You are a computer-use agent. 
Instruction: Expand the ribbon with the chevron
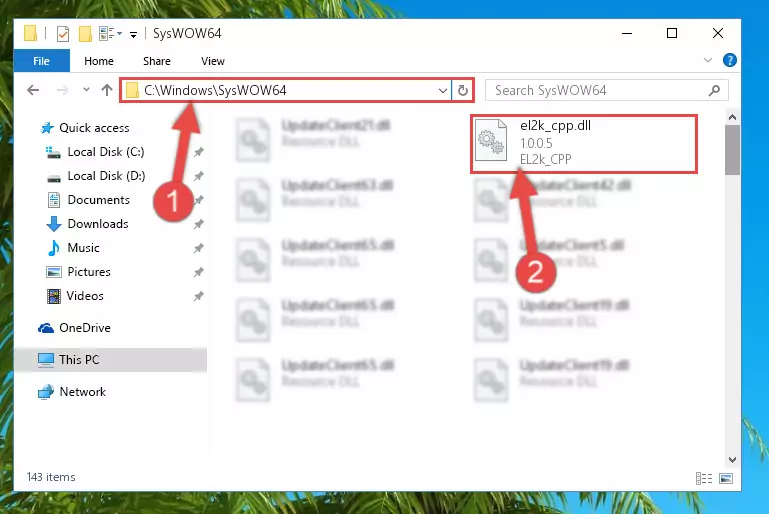[708, 60]
